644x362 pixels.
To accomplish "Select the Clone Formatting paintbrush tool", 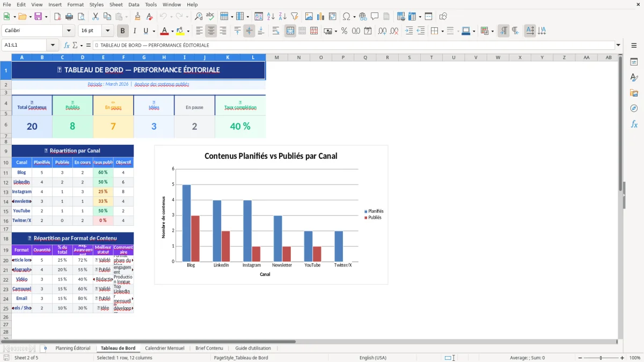I will (137, 16).
